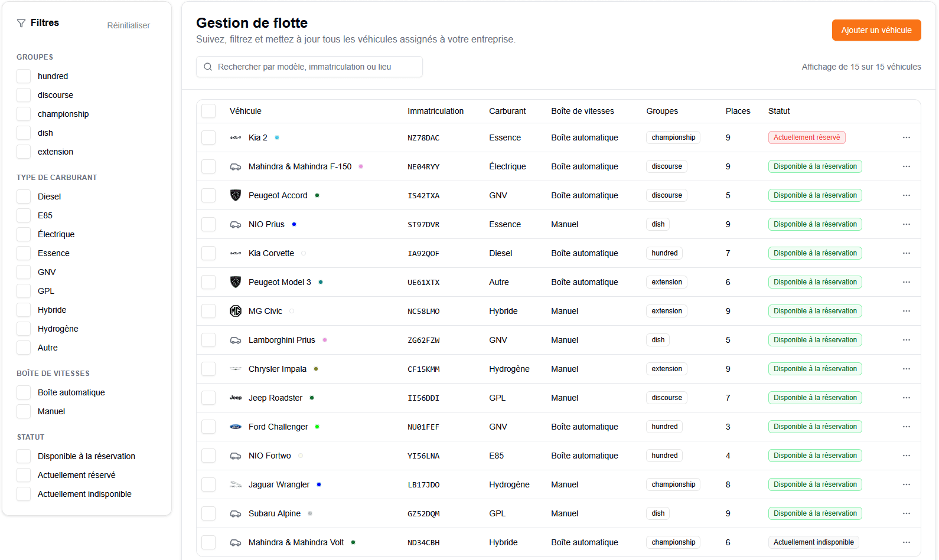Viewport: 939px width, 560px height.
Task: Open the actions menu for Kia Corvette row
Action: [x=907, y=253]
